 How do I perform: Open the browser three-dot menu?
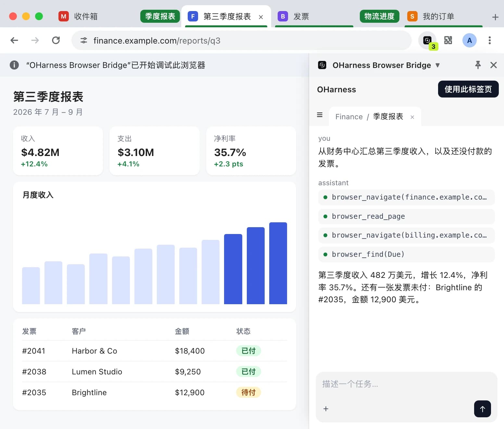coord(490,40)
